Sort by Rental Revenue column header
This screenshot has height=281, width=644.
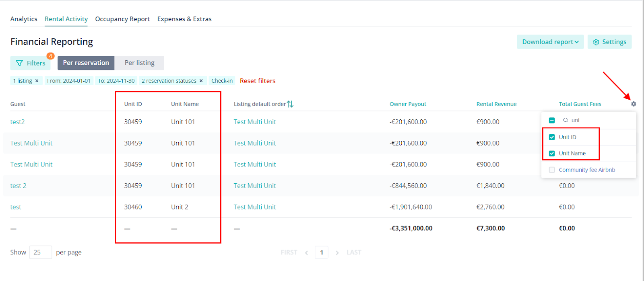click(496, 104)
